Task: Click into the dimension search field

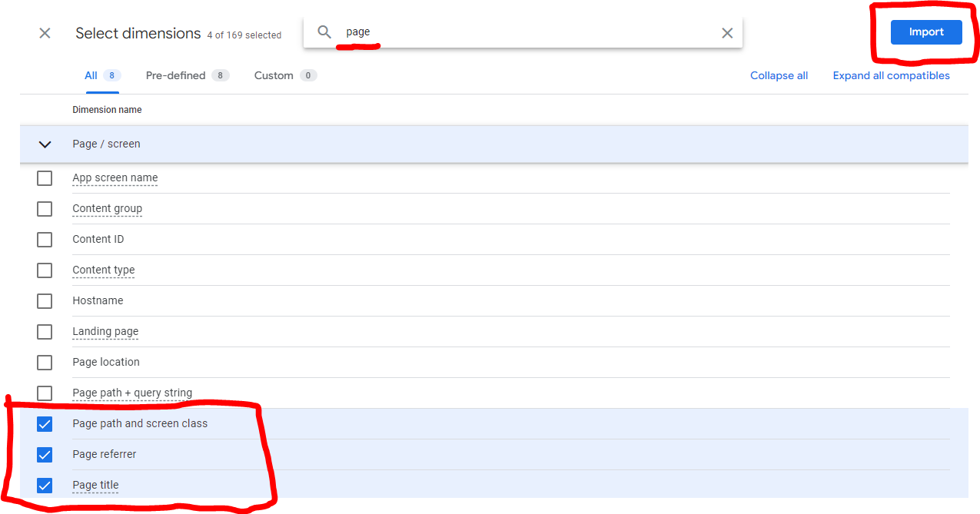Action: pyautogui.click(x=523, y=32)
